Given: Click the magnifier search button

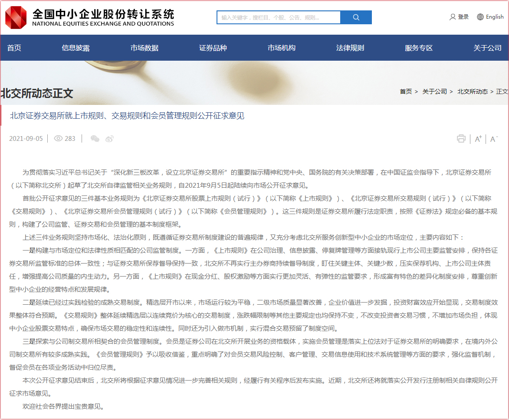Looking at the screenshot, I should click(x=356, y=17).
